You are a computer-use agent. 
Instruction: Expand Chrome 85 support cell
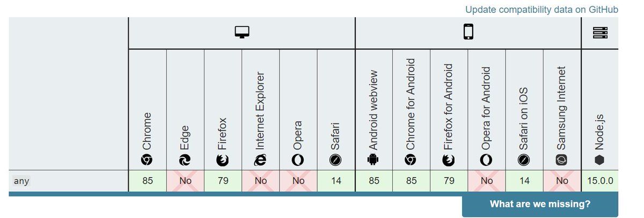pos(148,181)
